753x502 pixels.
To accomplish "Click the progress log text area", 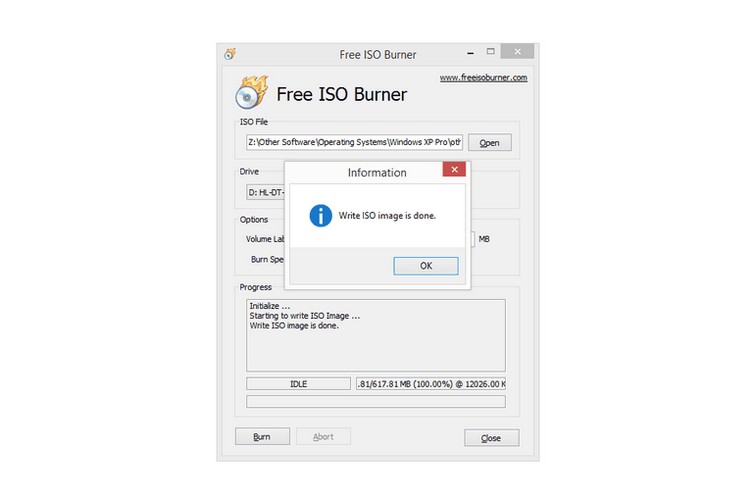I will (x=375, y=334).
